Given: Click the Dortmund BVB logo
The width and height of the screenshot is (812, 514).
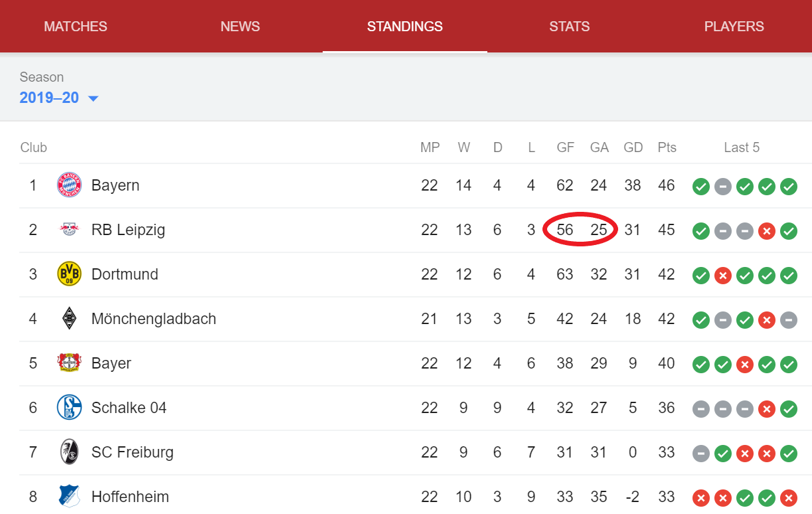Looking at the screenshot, I should 69,274.
